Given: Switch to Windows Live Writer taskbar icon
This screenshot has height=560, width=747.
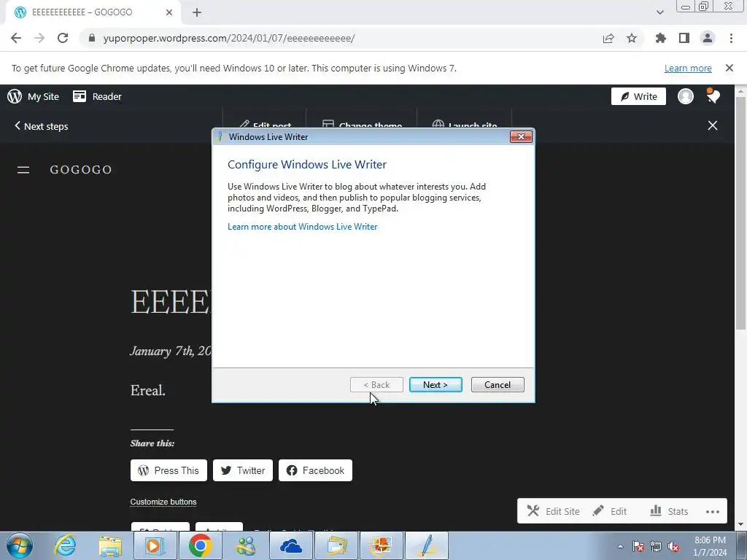Looking at the screenshot, I should tap(427, 545).
